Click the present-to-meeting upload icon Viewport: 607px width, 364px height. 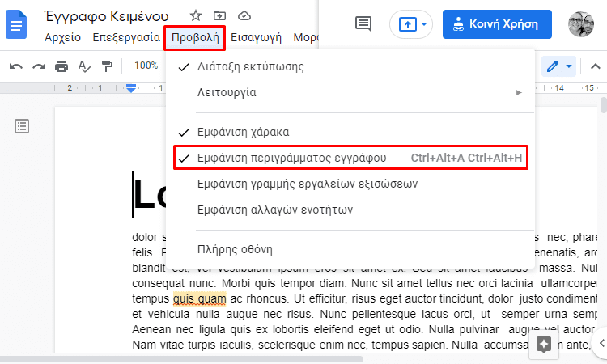click(407, 24)
